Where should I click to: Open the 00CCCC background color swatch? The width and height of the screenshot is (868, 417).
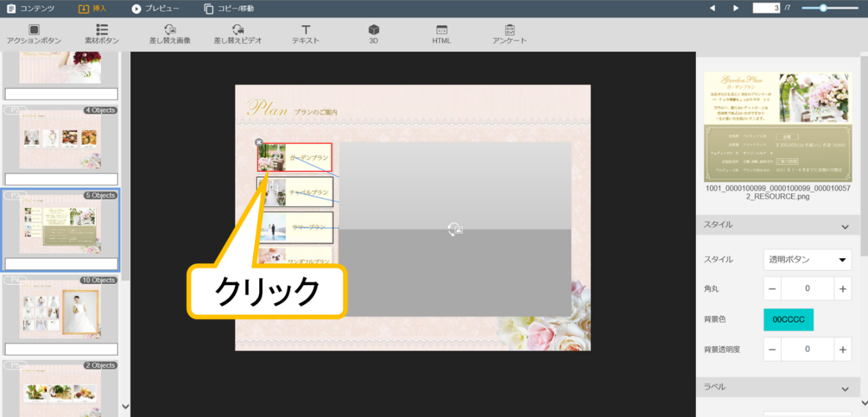click(788, 320)
